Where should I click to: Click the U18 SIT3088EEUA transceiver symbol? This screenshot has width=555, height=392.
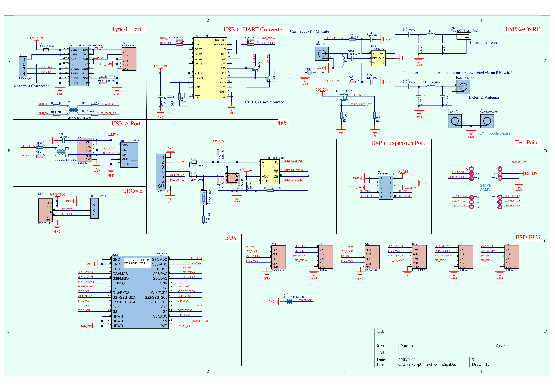point(270,172)
